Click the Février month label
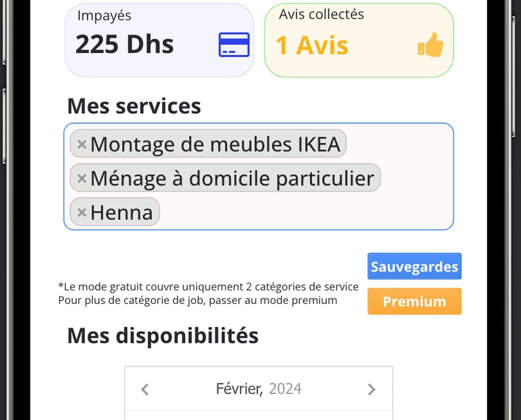 [239, 389]
